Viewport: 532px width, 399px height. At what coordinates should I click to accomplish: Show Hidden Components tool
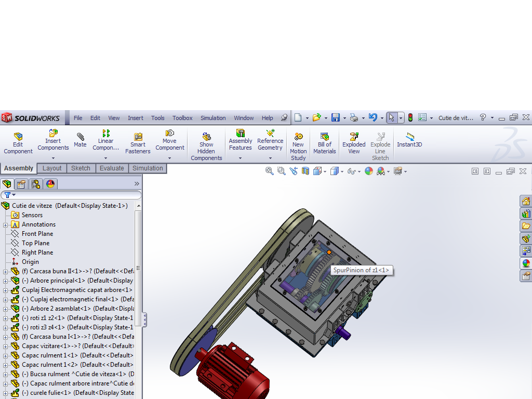click(x=206, y=147)
